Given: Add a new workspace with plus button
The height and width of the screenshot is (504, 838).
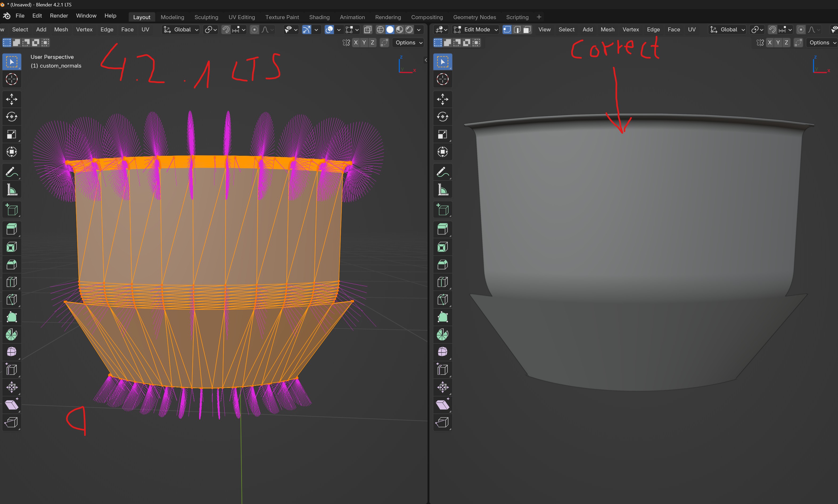Looking at the screenshot, I should [539, 17].
